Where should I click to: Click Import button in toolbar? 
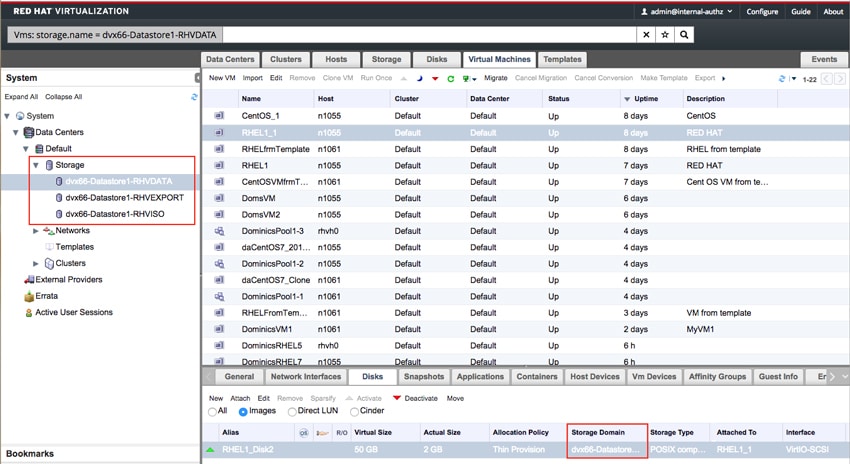pos(252,78)
